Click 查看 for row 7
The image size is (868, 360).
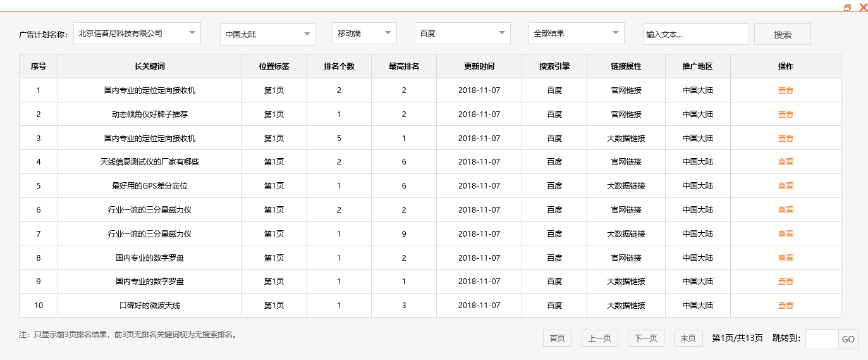click(786, 234)
